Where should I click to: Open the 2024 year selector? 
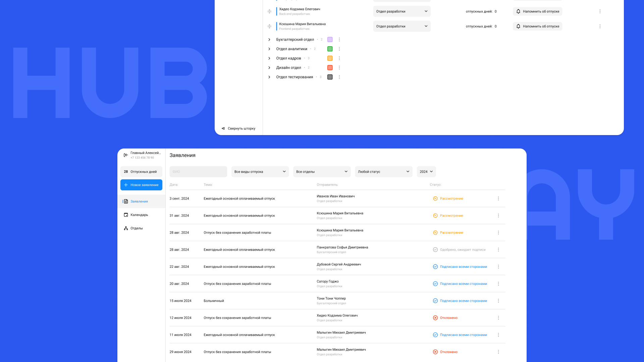[426, 172]
